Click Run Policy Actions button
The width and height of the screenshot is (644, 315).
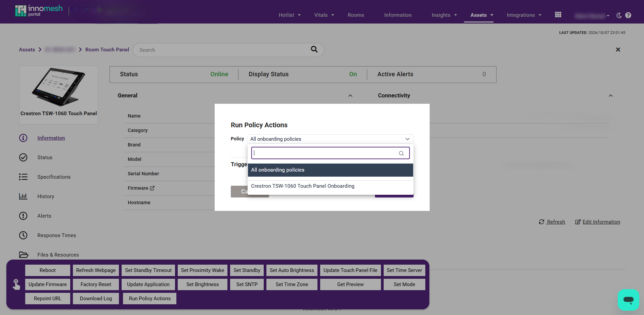click(x=150, y=299)
